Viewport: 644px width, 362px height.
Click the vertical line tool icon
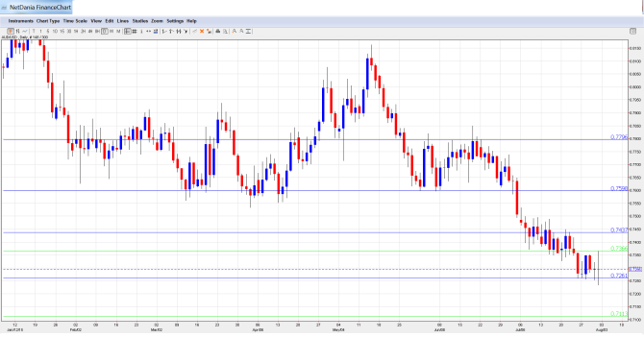tap(141, 31)
